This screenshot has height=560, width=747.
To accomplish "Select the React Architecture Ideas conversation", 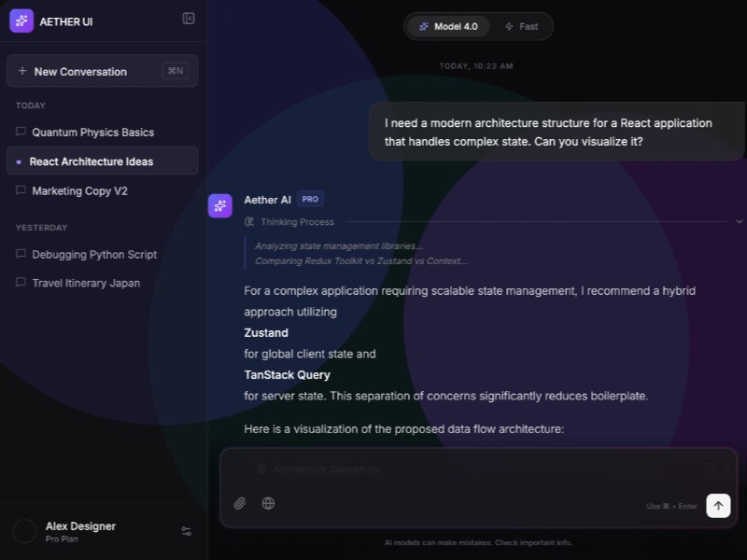I will [x=92, y=161].
